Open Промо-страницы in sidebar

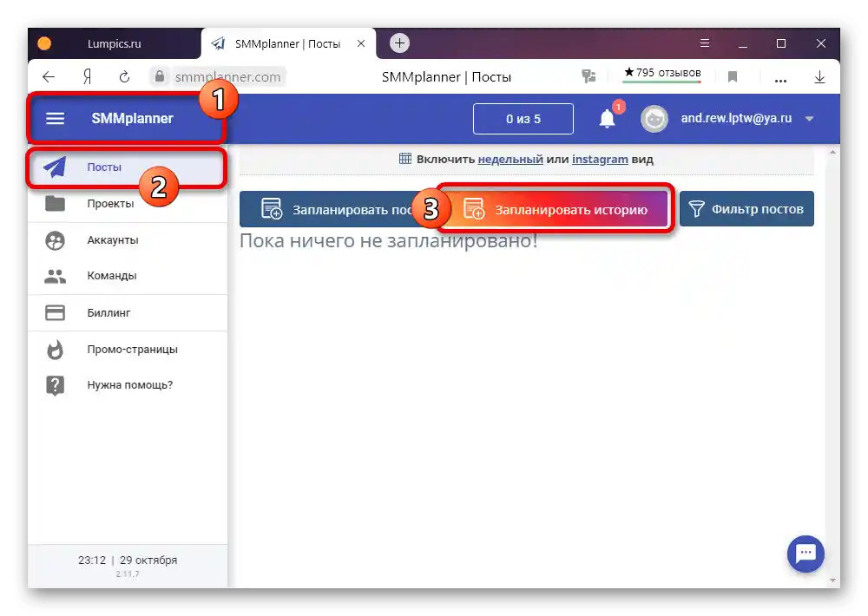point(128,350)
